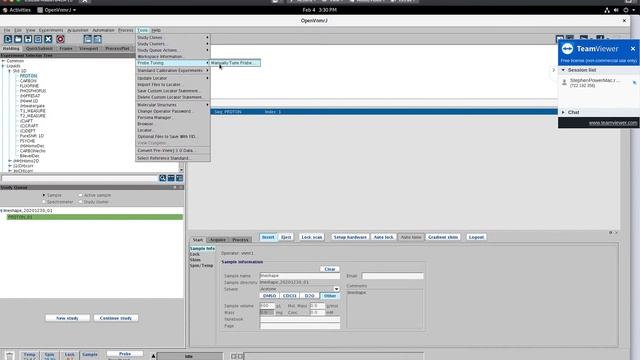Collapse the Std 1D tree node

(x=10, y=71)
